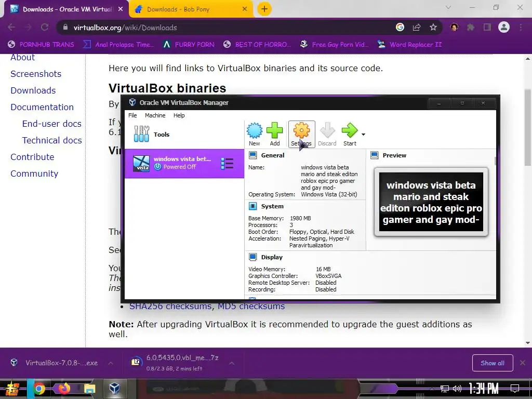Click the Display section header
The height and width of the screenshot is (399, 532).
click(272, 257)
